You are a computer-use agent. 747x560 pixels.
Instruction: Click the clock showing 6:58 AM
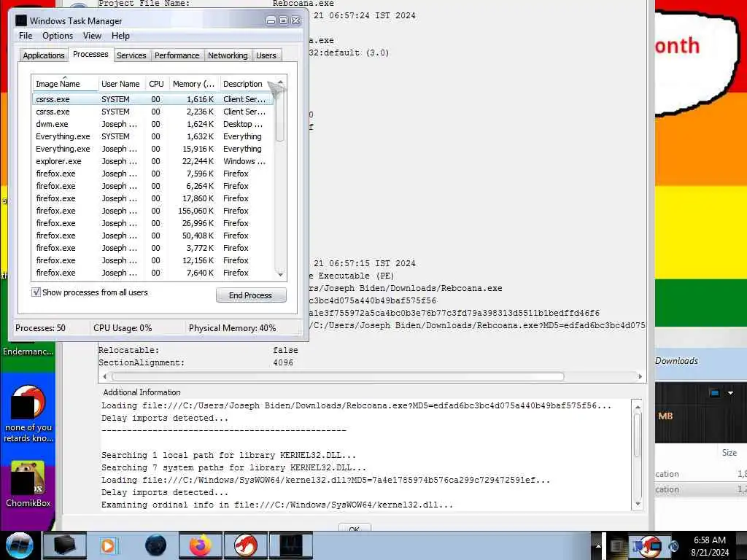[x=709, y=540]
